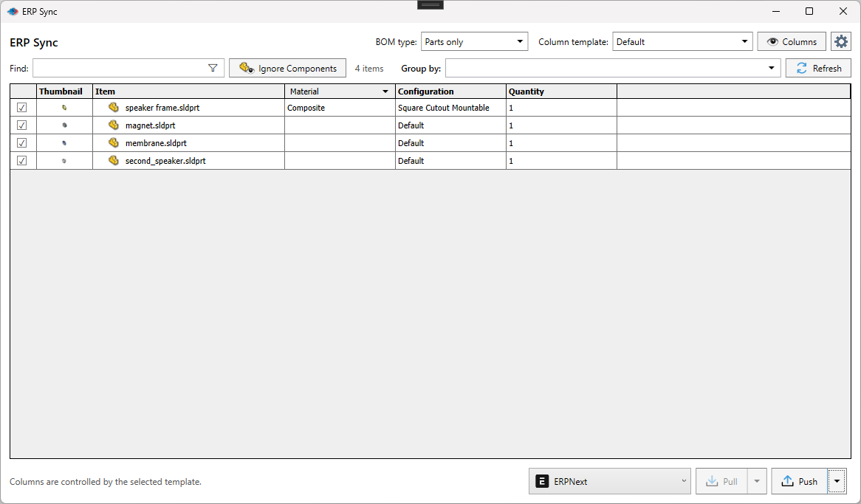The width and height of the screenshot is (861, 504).
Task: Click the Pull button
Action: pos(721,481)
